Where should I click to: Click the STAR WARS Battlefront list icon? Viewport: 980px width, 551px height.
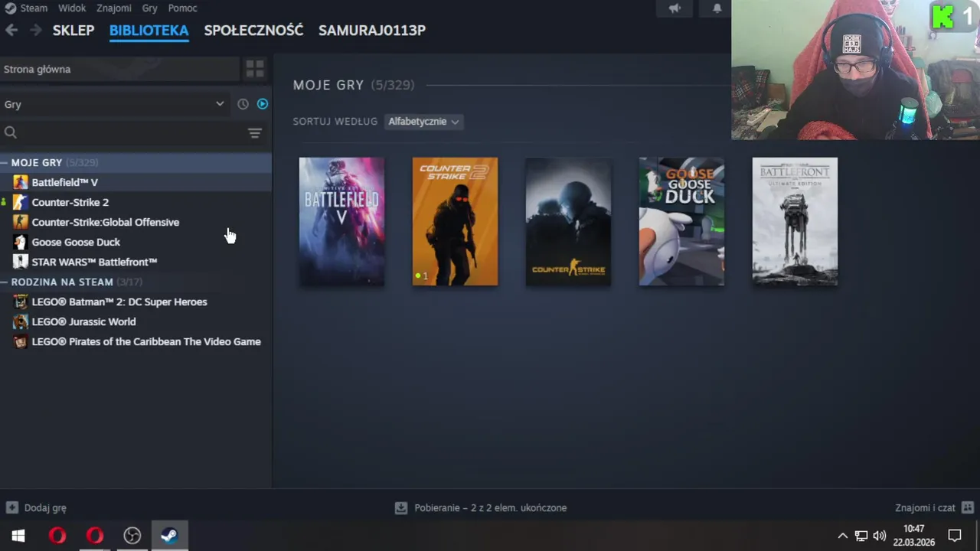(x=21, y=262)
